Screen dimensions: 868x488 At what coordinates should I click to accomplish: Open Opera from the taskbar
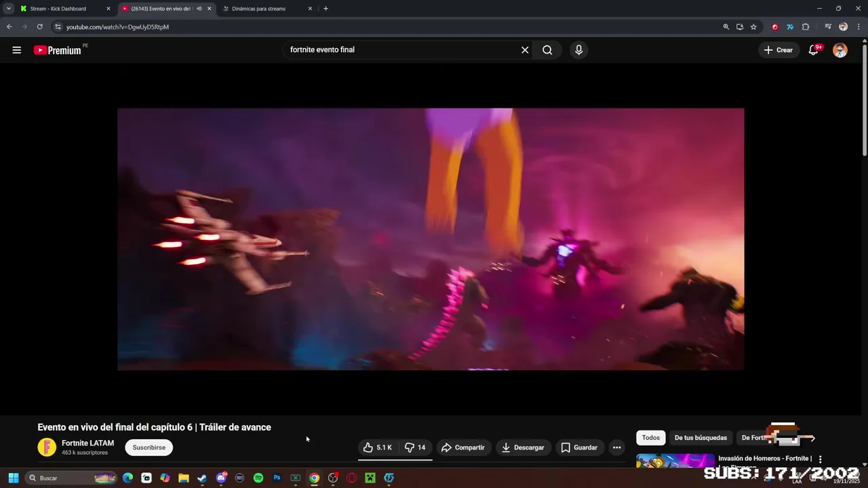coord(351,478)
